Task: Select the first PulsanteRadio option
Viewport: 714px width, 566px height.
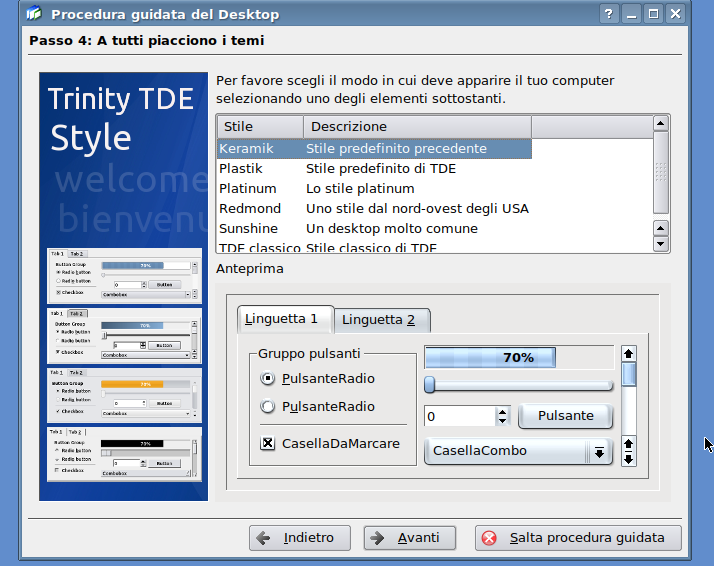Action: (x=317, y=378)
